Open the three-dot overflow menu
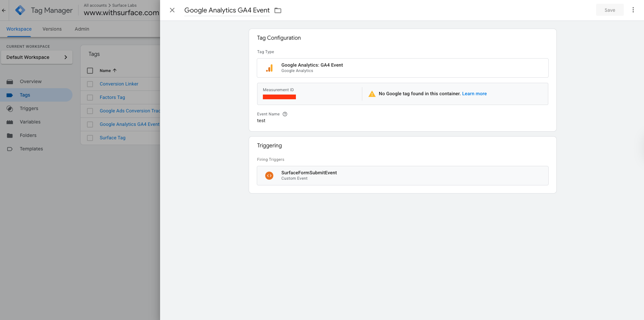 [633, 10]
